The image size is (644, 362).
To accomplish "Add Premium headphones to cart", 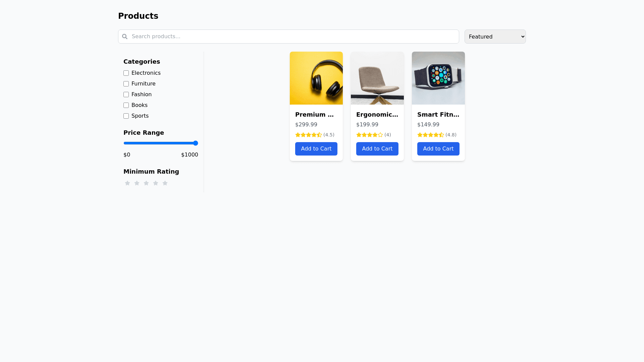I will coord(316,149).
